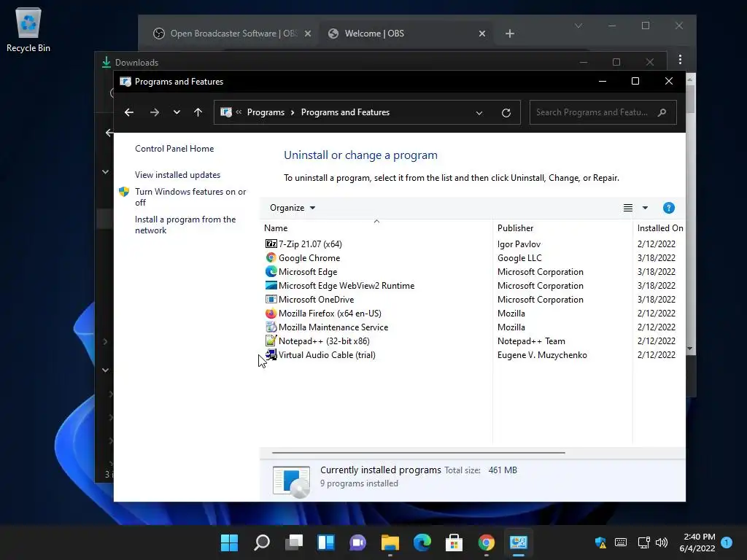Open taskbar Search

262,542
